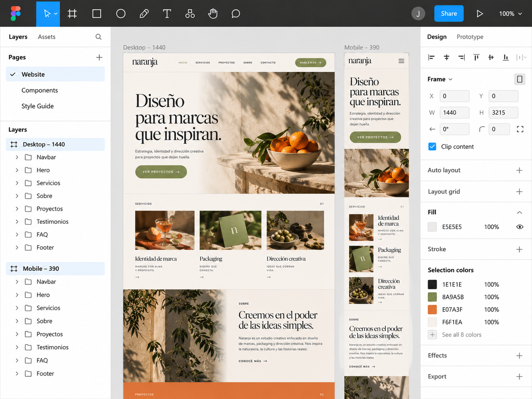Image resolution: width=532 pixels, height=399 pixels.
Task: Switch to the Layers tab
Action: pos(18,37)
